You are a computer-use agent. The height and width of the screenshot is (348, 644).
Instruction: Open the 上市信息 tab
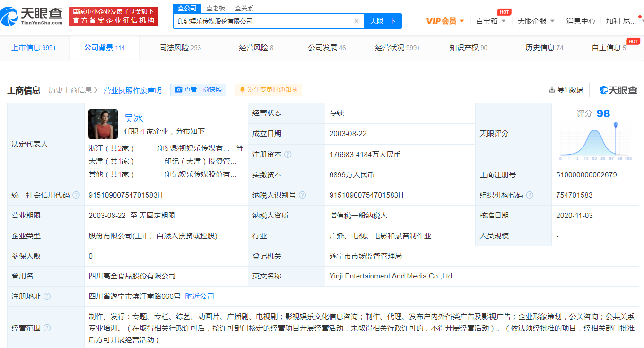tap(34, 48)
